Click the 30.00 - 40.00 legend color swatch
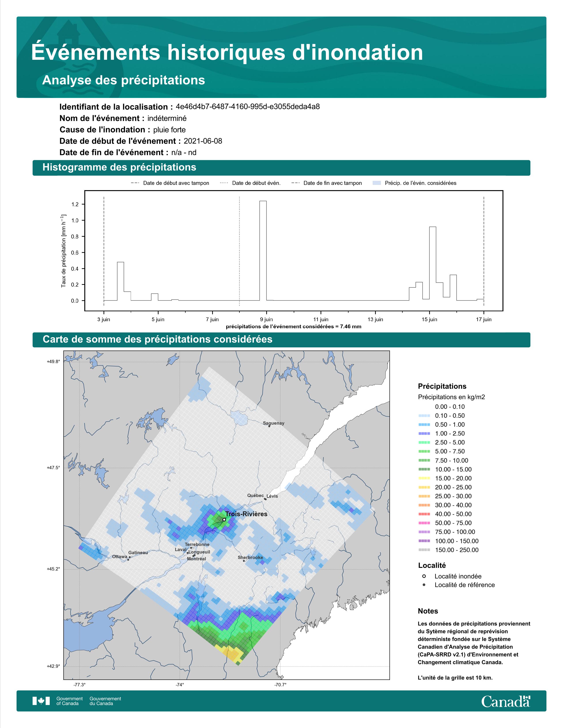The image size is (563, 728). (x=424, y=505)
